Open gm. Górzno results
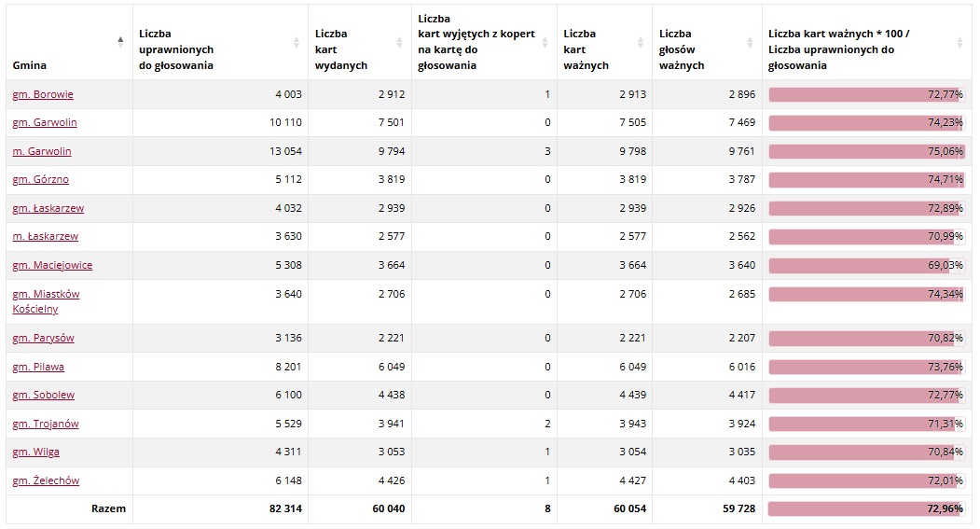The height and width of the screenshot is (529, 980). click(x=41, y=180)
